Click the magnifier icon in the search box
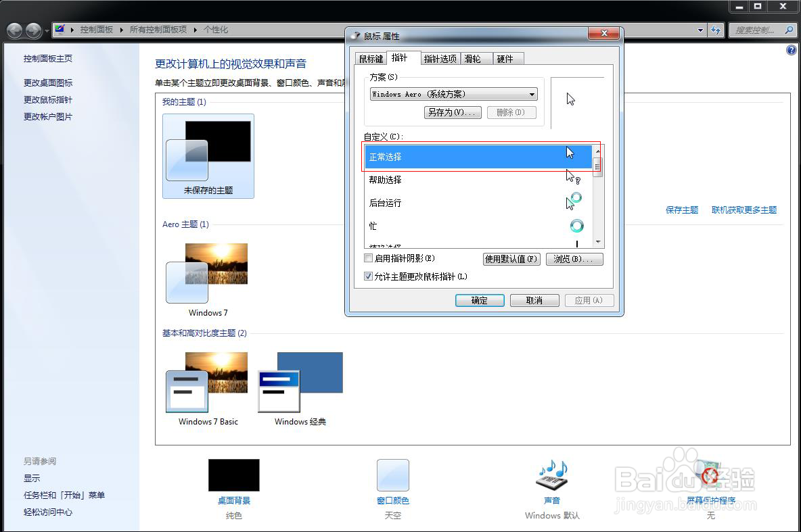The width and height of the screenshot is (801, 532). [789, 30]
